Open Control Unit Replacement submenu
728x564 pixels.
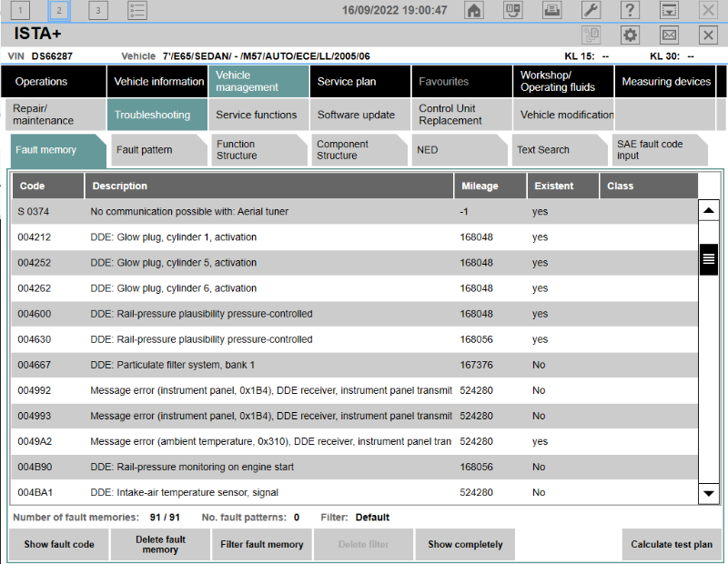click(x=462, y=115)
